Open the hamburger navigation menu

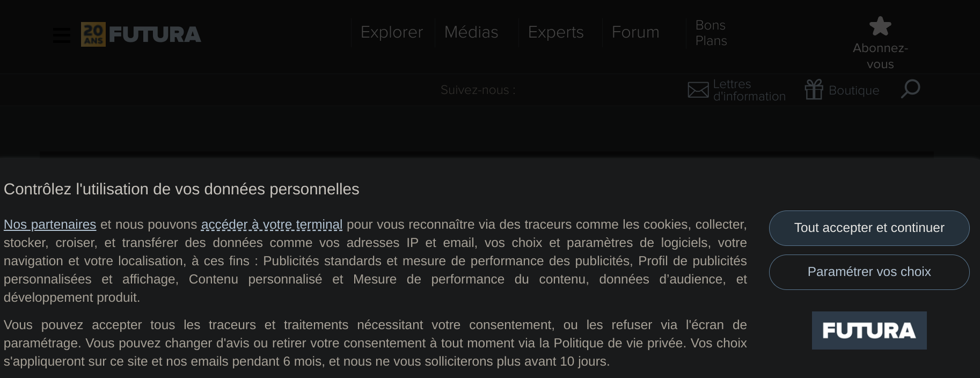(x=62, y=35)
